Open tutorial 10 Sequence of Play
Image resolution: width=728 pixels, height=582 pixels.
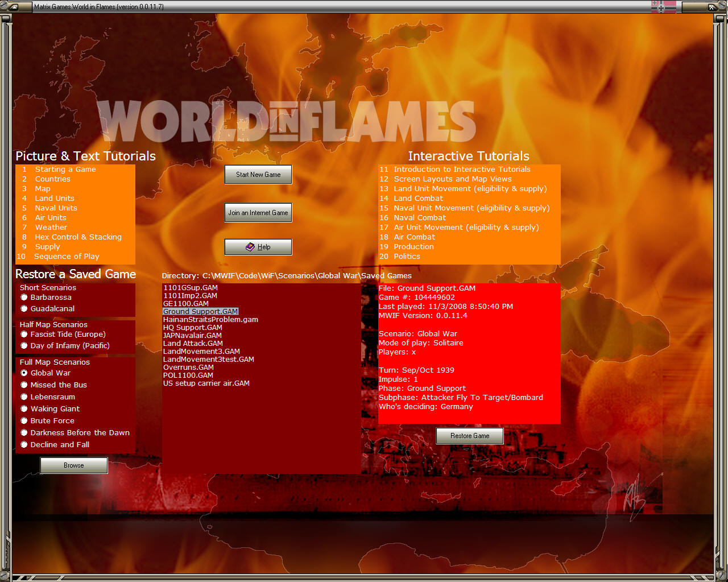tap(75, 257)
